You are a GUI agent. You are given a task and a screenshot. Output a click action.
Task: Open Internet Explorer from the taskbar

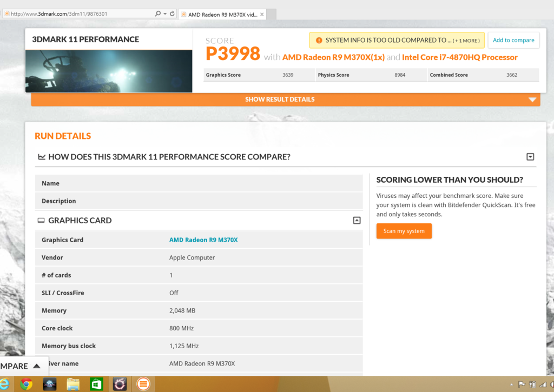[4, 384]
